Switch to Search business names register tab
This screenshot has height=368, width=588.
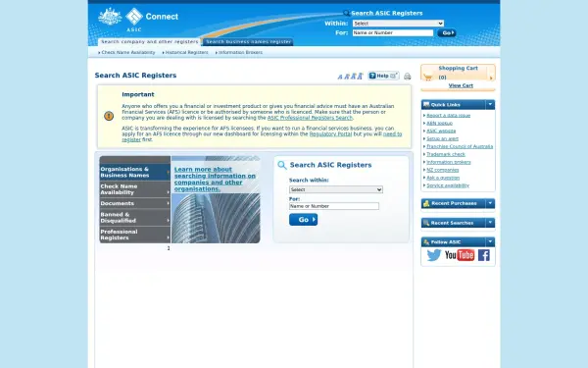pos(248,41)
